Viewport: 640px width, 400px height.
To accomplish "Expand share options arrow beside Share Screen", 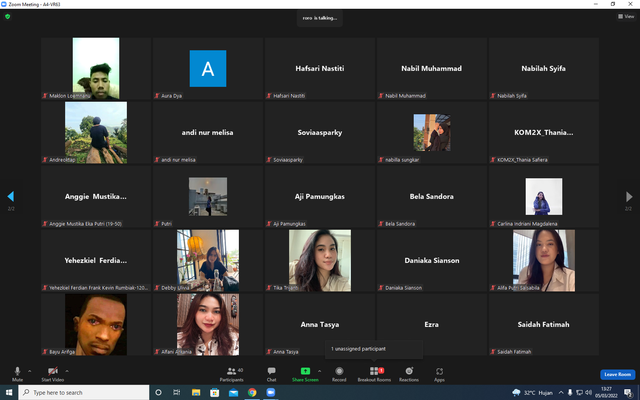I will tap(319, 371).
